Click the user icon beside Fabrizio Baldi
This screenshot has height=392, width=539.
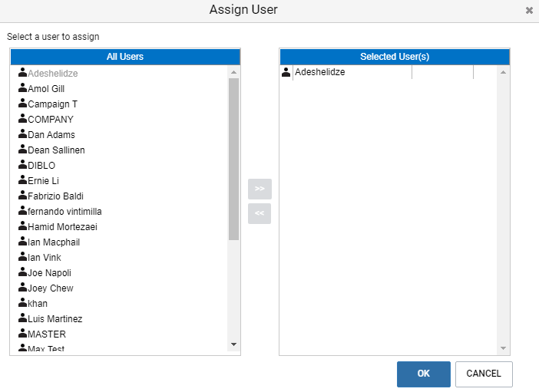point(23,195)
